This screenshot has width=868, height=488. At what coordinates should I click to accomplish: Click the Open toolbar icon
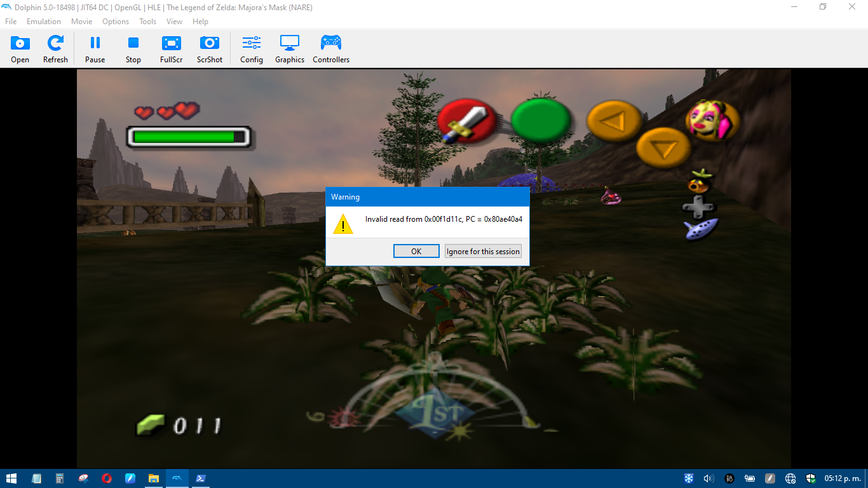[x=20, y=49]
